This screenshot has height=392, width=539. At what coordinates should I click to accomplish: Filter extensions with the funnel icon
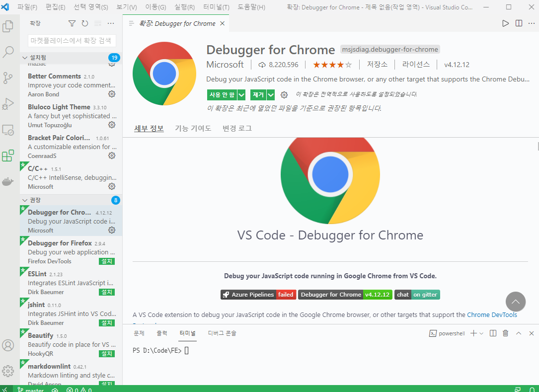point(72,23)
